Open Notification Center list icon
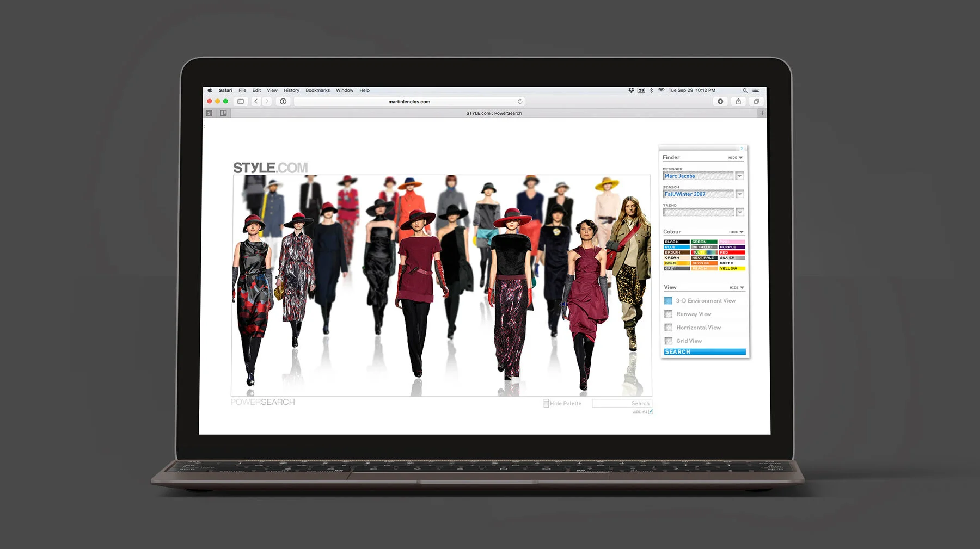Viewport: 980px width, 549px height. (x=756, y=90)
